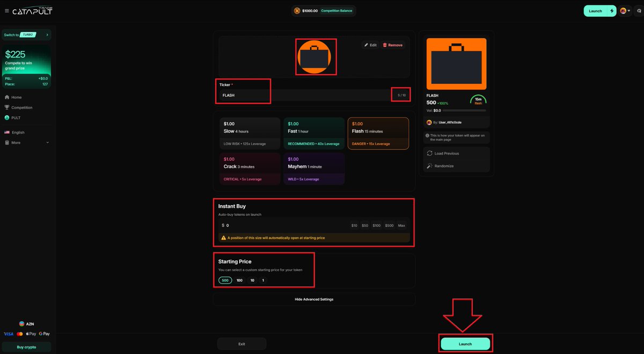The height and width of the screenshot is (354, 644).
Task: Click the Catapult Trade logo
Action: (x=32, y=10)
